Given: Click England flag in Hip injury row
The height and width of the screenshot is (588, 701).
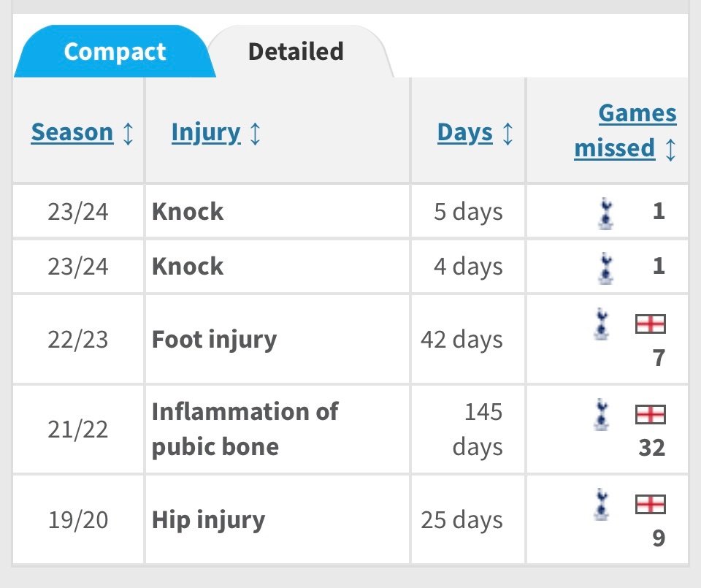Looking at the screenshot, I should [651, 505].
